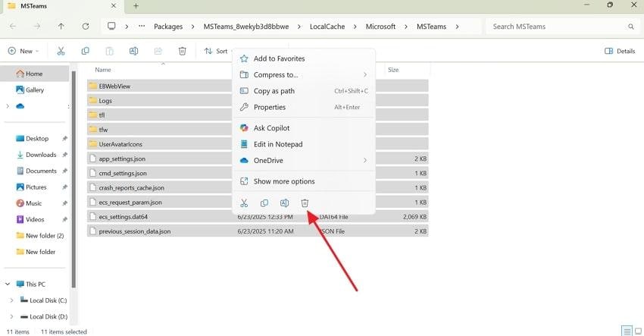Click the monitor icon in address bar
The width and height of the screenshot is (644, 336).
111,26
